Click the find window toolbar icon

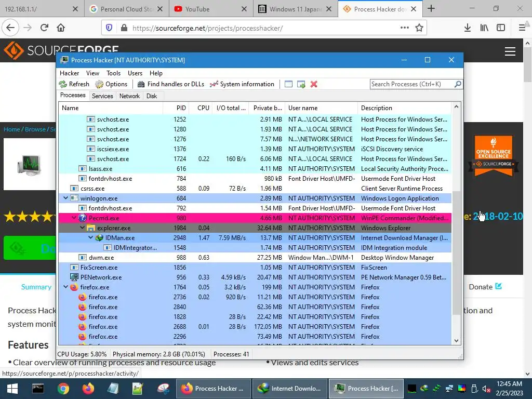(288, 84)
